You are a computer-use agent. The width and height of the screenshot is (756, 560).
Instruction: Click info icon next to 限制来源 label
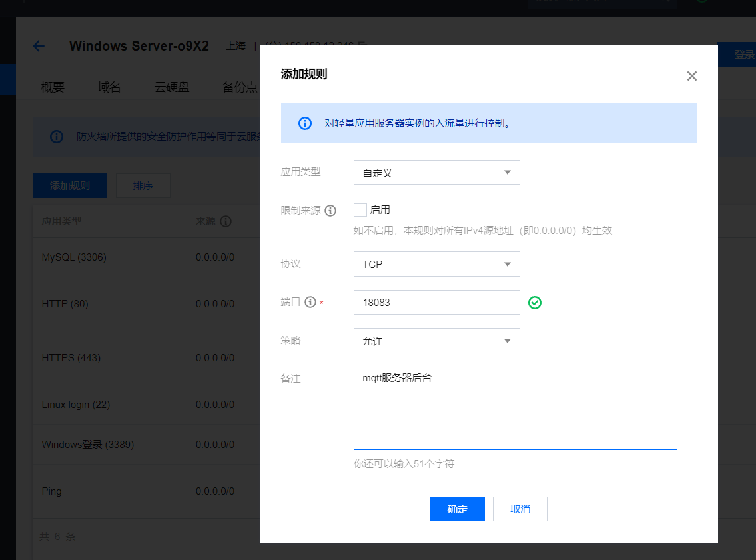(x=330, y=211)
